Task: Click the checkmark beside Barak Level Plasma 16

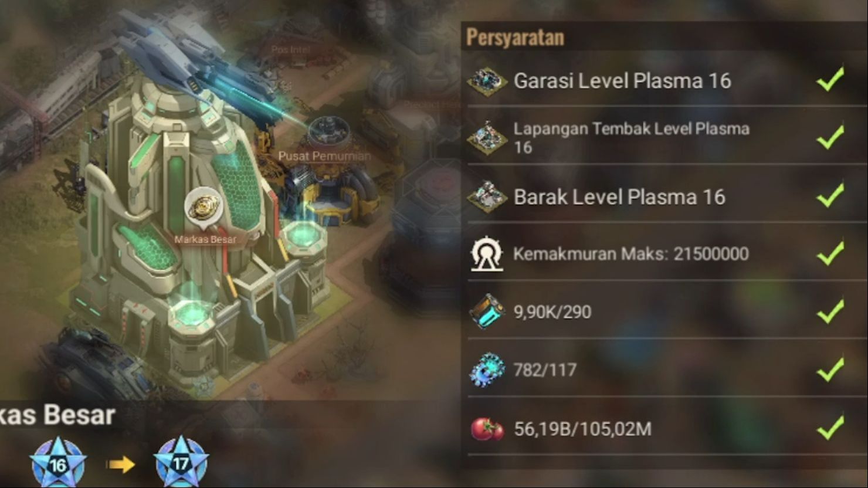Action: pyautogui.click(x=830, y=195)
